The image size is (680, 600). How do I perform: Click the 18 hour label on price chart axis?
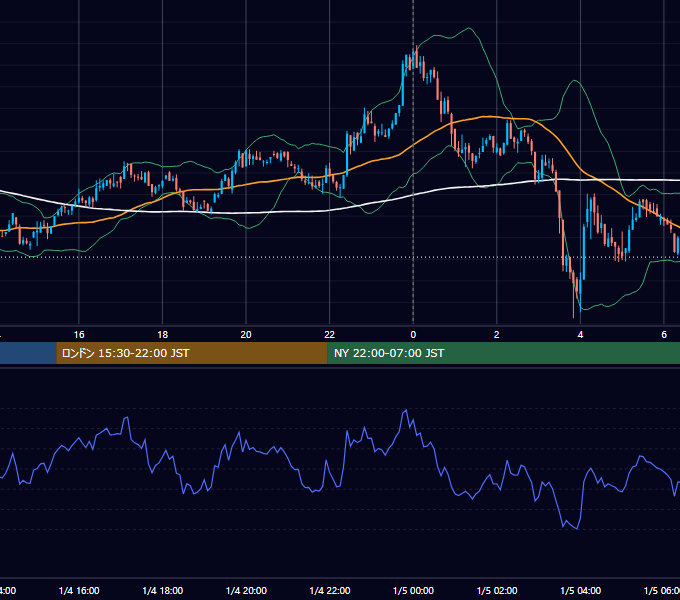pos(163,335)
